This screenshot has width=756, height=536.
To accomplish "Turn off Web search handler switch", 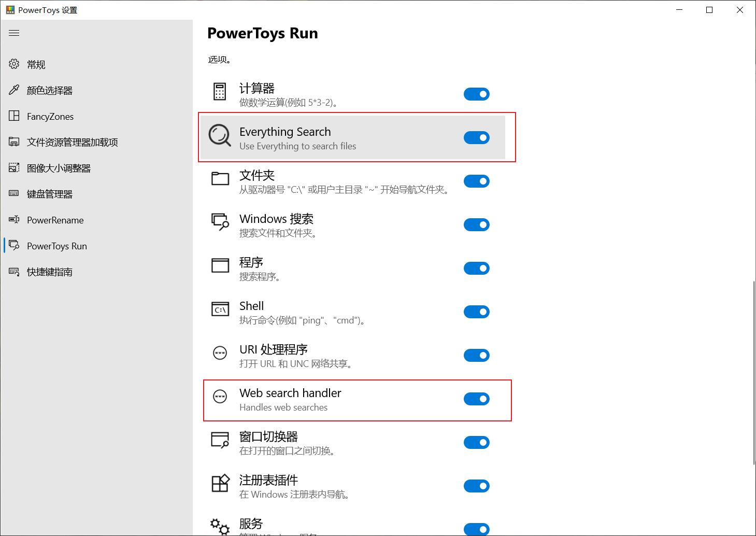I will pyautogui.click(x=477, y=399).
